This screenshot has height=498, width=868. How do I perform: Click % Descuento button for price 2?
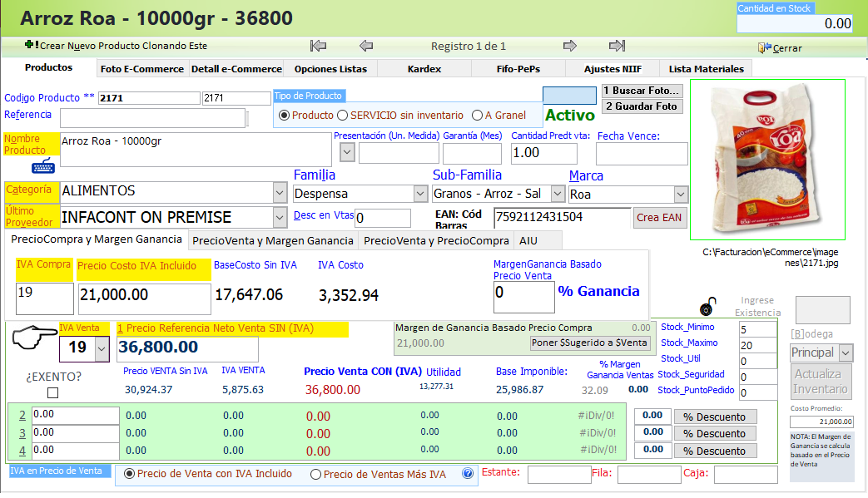click(x=715, y=417)
